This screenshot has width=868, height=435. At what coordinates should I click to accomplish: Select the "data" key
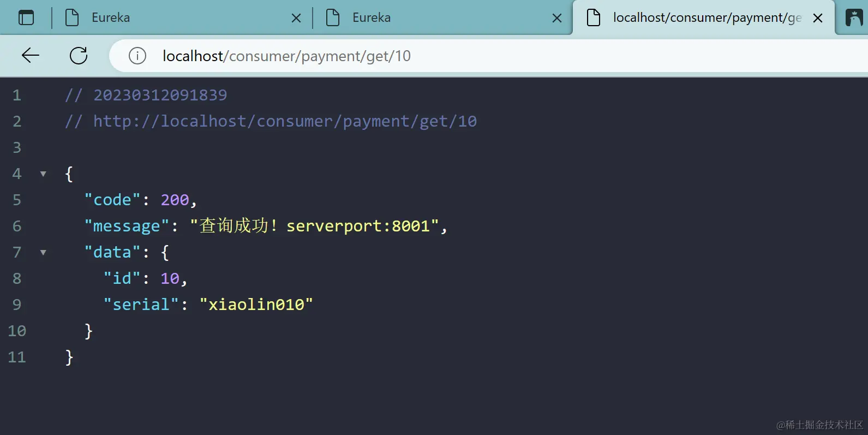coord(112,252)
